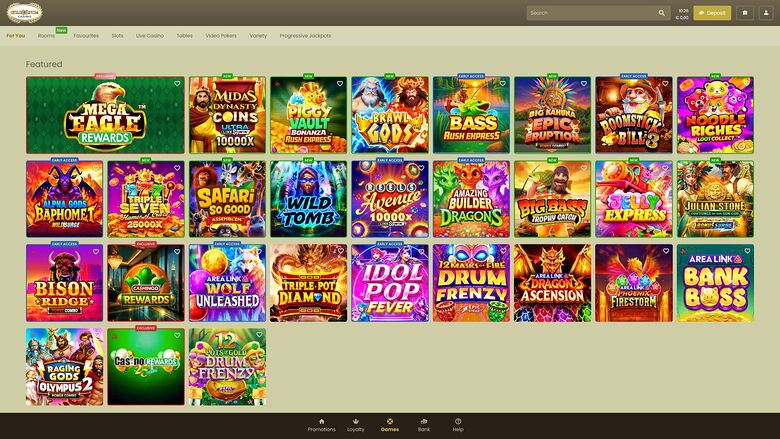Launch Jelly Express game tile

tap(634, 199)
